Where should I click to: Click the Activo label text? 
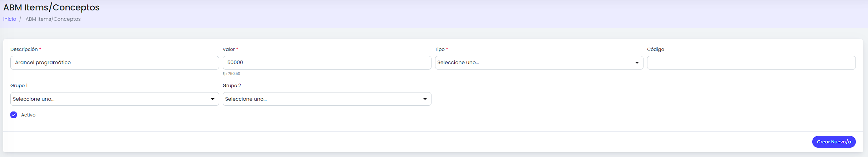(x=28, y=115)
